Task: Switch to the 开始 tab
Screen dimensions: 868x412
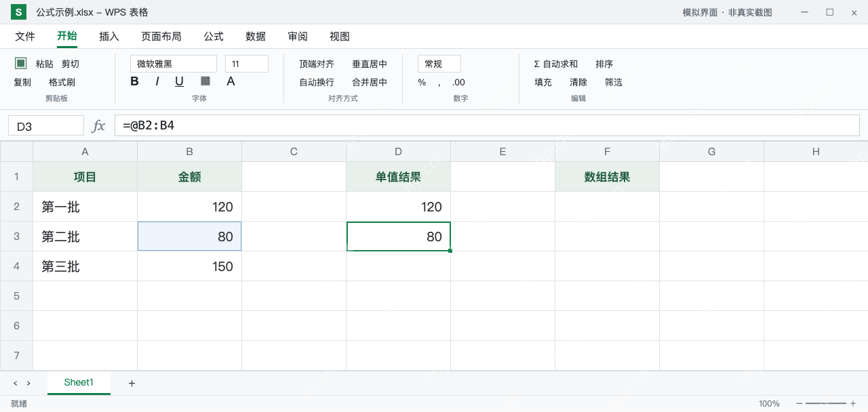Action: coord(67,37)
